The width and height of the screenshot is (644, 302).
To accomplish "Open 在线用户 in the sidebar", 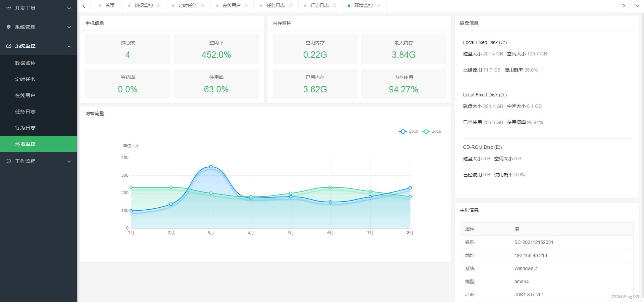I will tap(38, 95).
